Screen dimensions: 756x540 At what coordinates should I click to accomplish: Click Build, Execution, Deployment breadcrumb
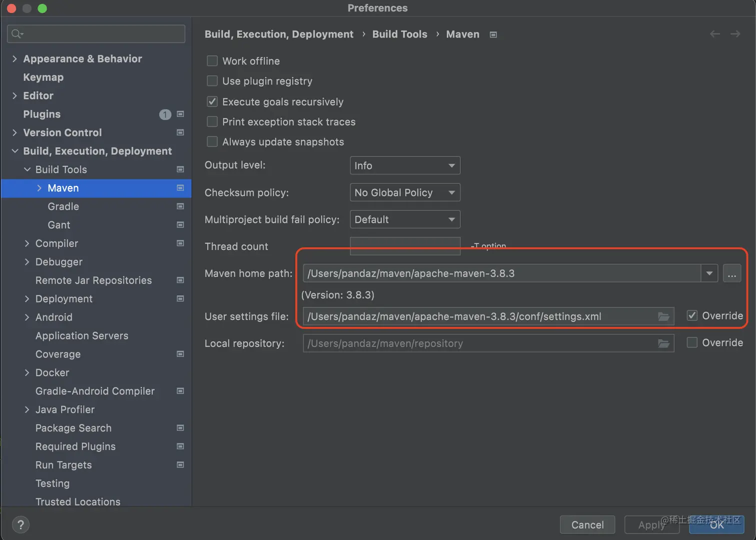point(279,34)
